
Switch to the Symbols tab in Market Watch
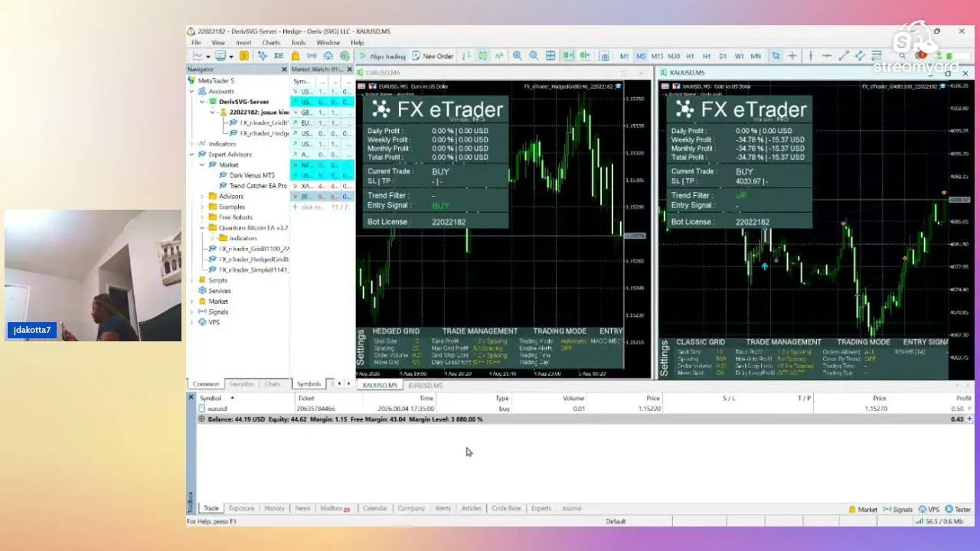[309, 384]
